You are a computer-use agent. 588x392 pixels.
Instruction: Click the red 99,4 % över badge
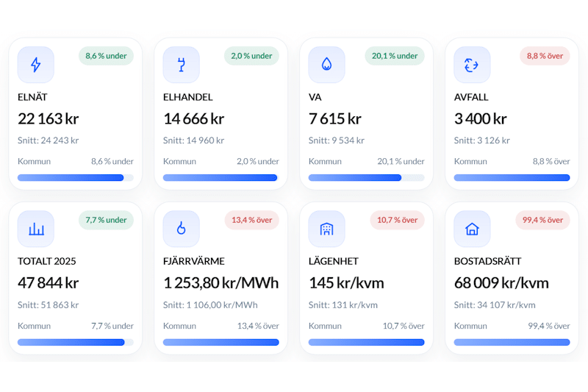(x=542, y=220)
